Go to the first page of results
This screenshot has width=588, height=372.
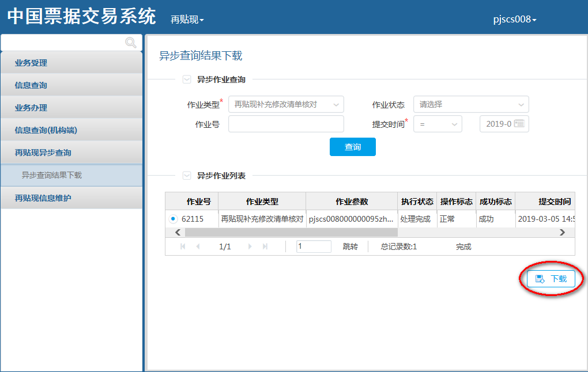click(183, 246)
